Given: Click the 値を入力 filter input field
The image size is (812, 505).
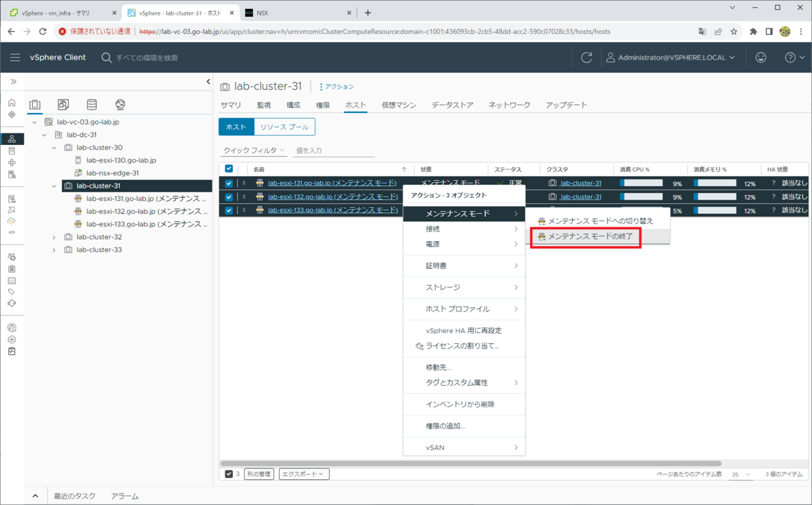Looking at the screenshot, I should tap(334, 150).
